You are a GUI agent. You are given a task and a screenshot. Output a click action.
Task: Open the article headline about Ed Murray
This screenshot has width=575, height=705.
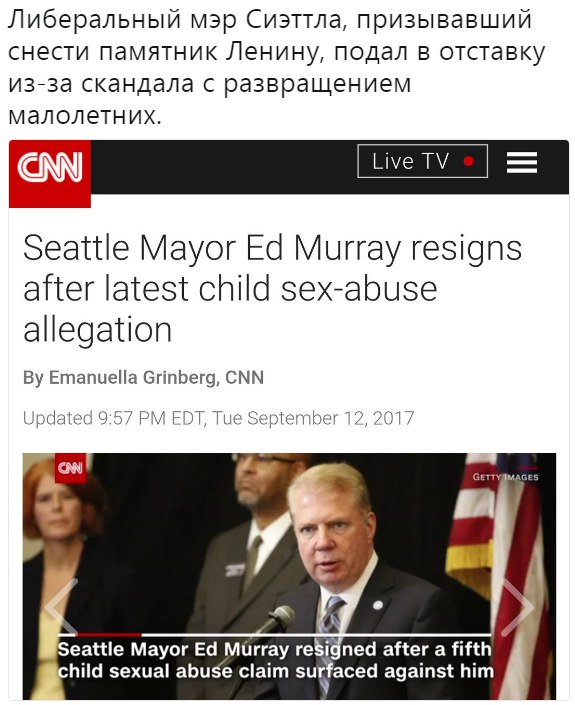point(272,288)
